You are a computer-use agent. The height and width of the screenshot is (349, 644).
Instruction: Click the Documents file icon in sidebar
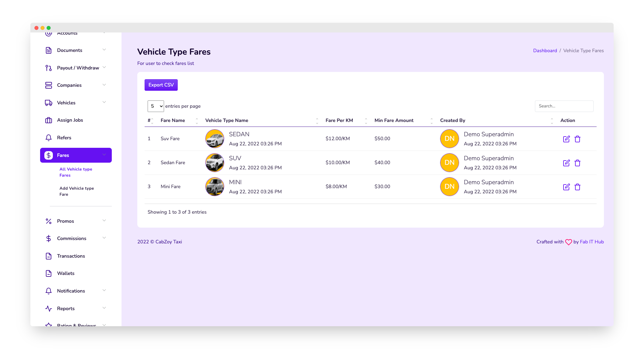coord(49,50)
